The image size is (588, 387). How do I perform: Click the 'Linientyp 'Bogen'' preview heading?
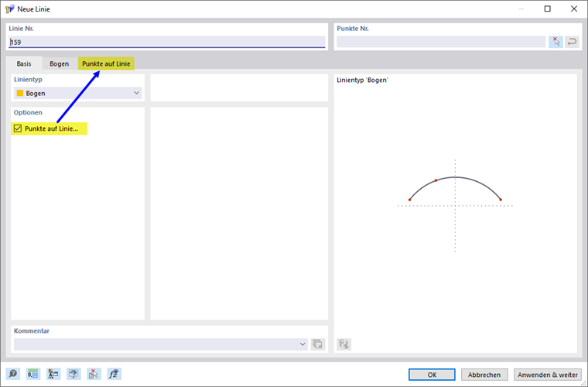tap(362, 80)
